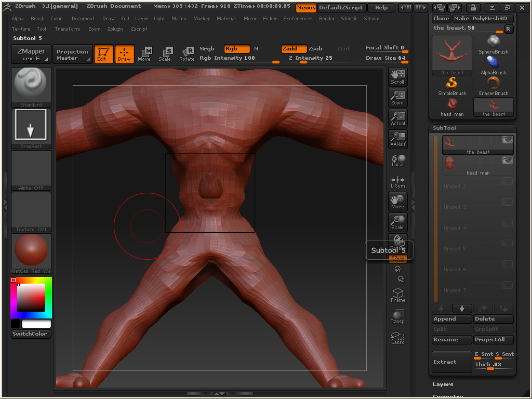Click the Actual size icon
The image size is (532, 399).
pos(397,118)
